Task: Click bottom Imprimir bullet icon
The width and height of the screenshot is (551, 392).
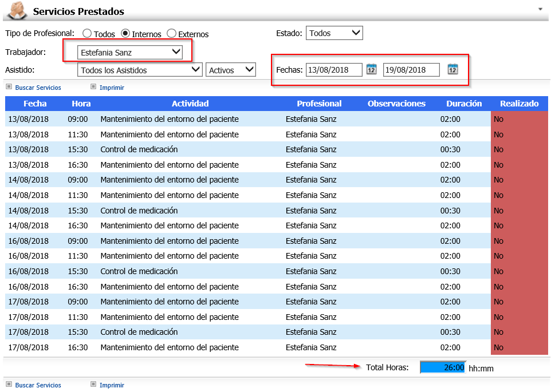Action: click(x=93, y=385)
